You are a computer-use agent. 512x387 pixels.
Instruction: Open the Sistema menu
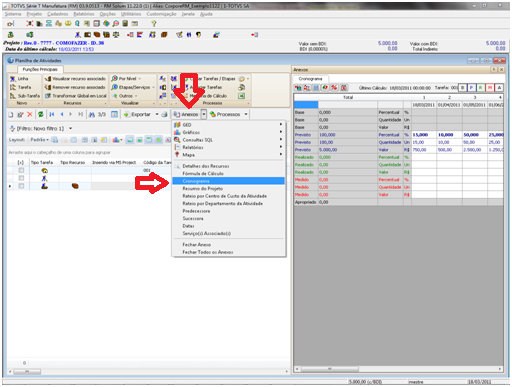tap(13, 14)
